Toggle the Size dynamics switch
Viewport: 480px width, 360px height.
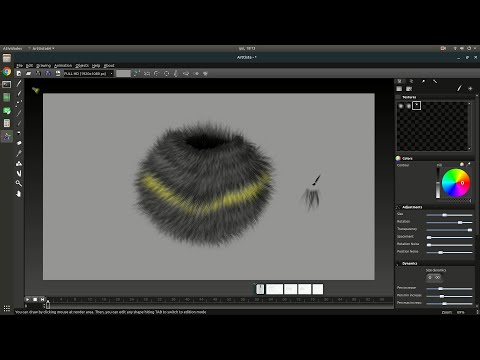pyautogui.click(x=434, y=277)
